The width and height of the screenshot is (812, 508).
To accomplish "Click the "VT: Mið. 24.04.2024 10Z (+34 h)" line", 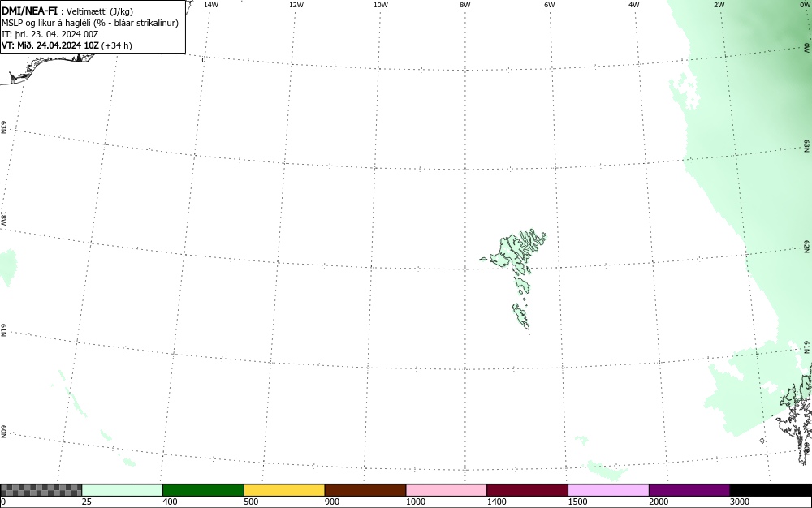I will click(x=67, y=45).
